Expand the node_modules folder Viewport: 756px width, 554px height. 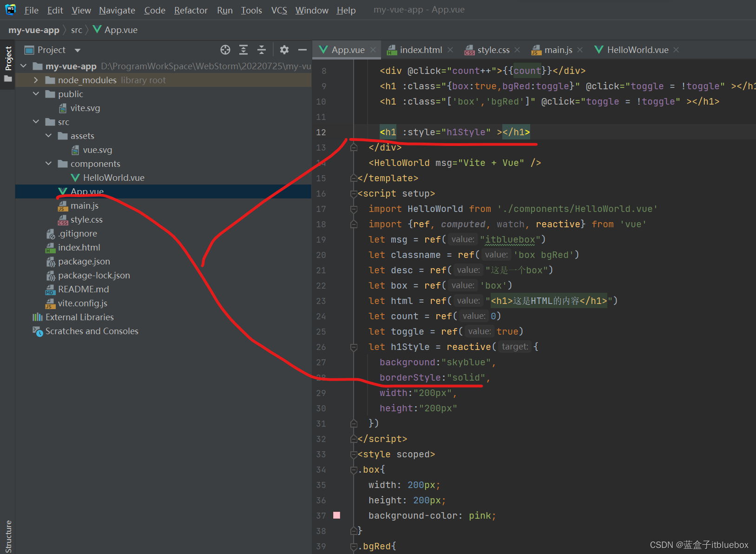[x=36, y=80]
